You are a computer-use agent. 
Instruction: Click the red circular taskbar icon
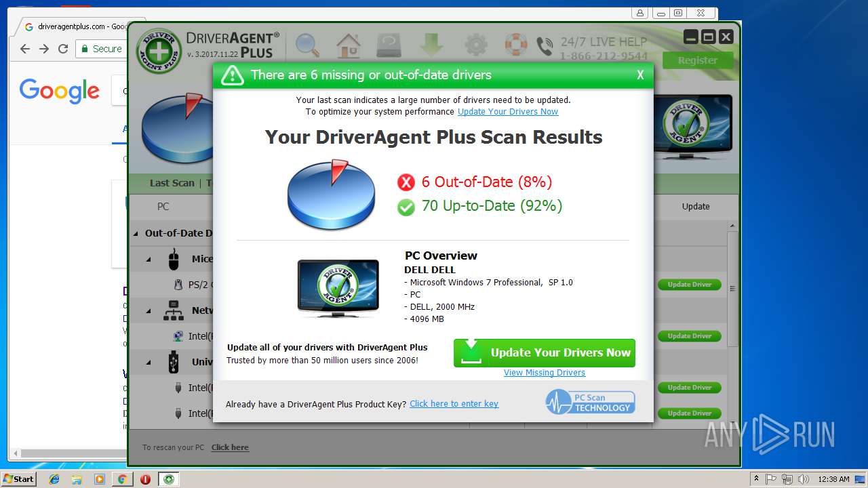pos(145,479)
